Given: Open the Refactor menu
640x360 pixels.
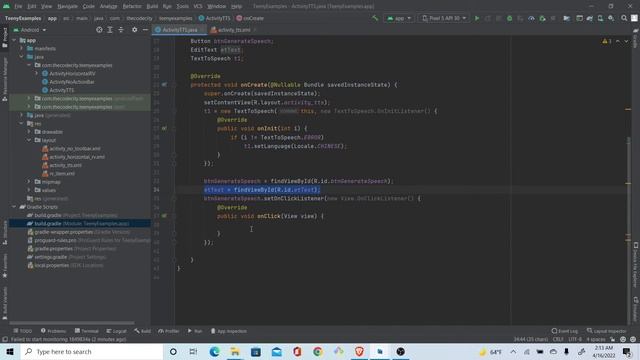Looking at the screenshot, I should pos(132,6).
